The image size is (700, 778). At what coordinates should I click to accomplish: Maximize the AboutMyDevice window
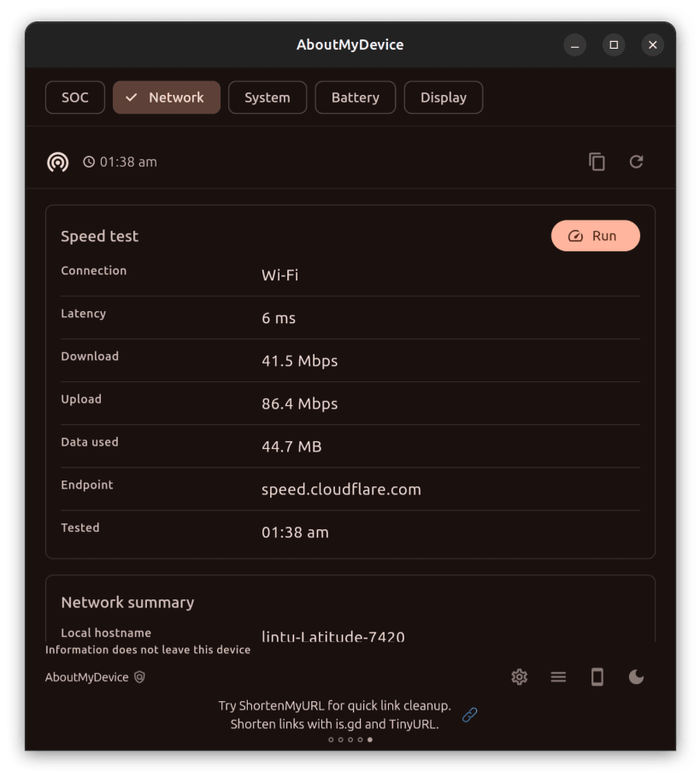(614, 45)
